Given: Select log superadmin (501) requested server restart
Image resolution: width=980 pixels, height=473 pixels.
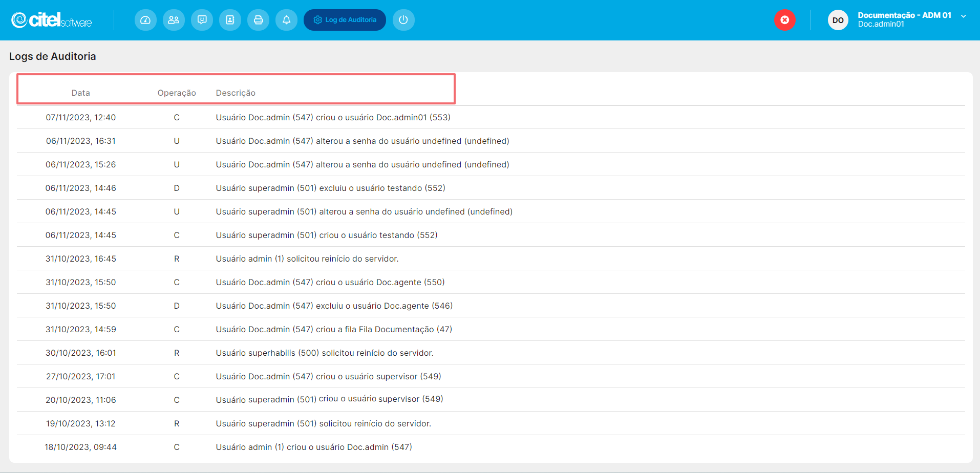Looking at the screenshot, I should point(324,423).
